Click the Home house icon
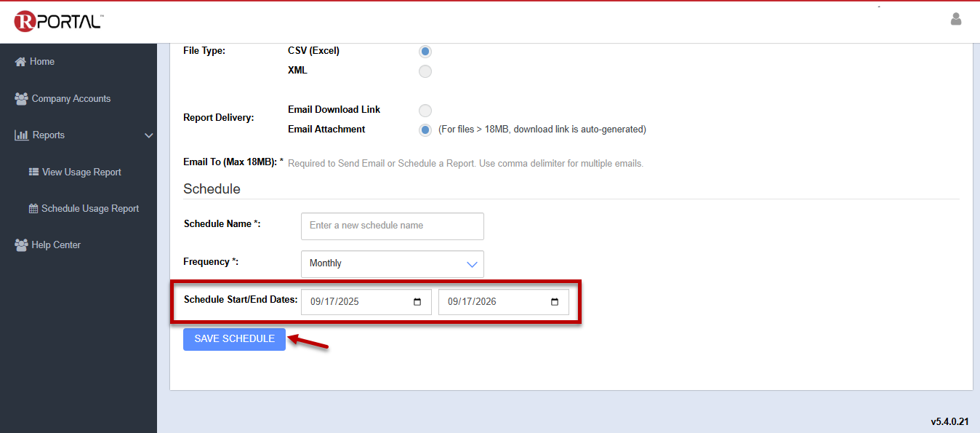This screenshot has width=980, height=433. [20, 62]
